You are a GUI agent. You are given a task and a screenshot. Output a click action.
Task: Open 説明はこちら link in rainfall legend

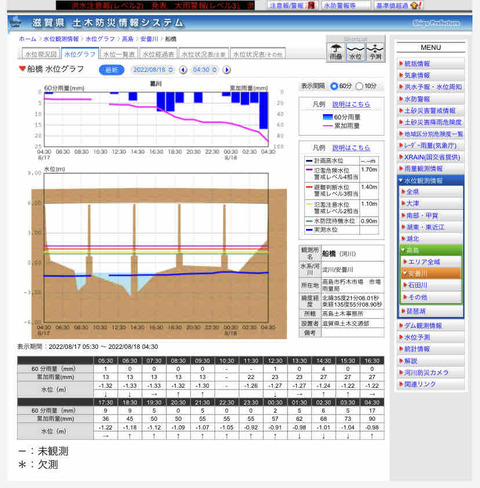coord(351,104)
